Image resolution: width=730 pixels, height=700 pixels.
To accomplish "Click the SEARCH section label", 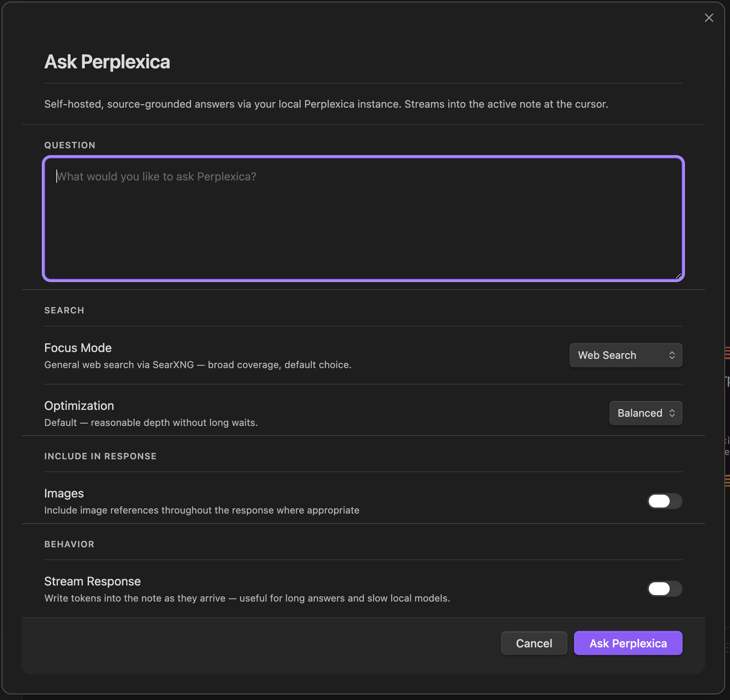I will click(x=64, y=310).
